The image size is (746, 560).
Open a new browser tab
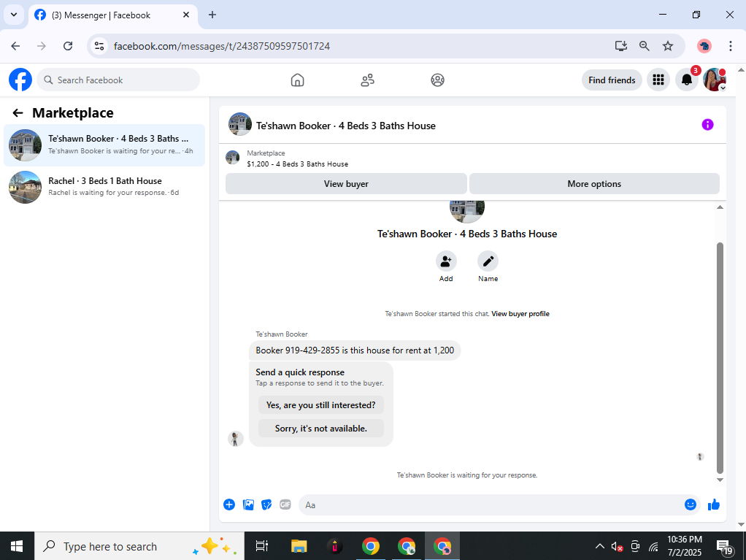click(212, 15)
